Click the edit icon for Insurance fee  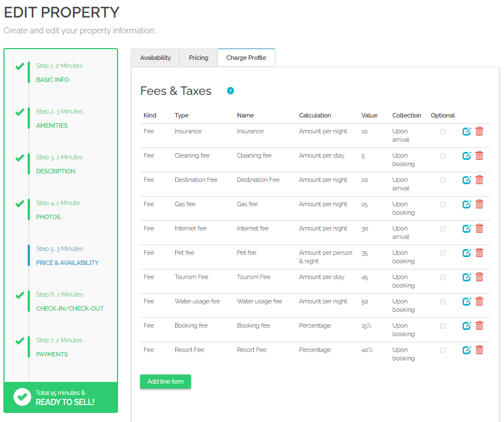click(x=467, y=132)
